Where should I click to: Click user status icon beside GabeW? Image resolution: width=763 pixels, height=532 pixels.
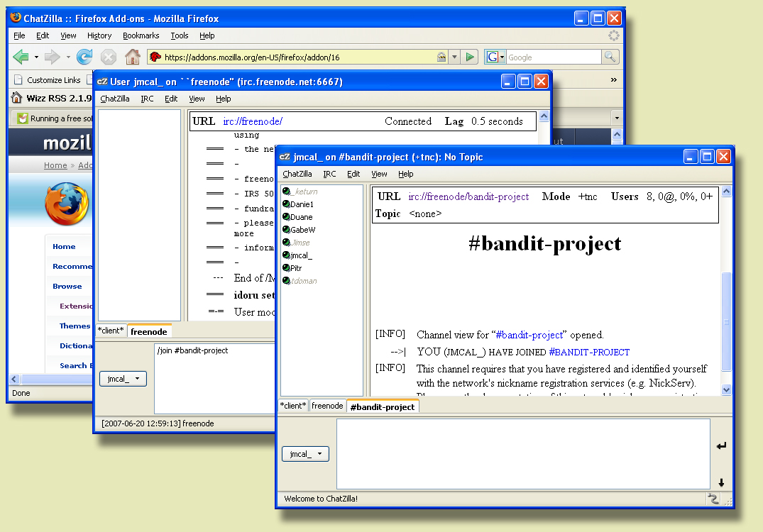click(x=287, y=230)
